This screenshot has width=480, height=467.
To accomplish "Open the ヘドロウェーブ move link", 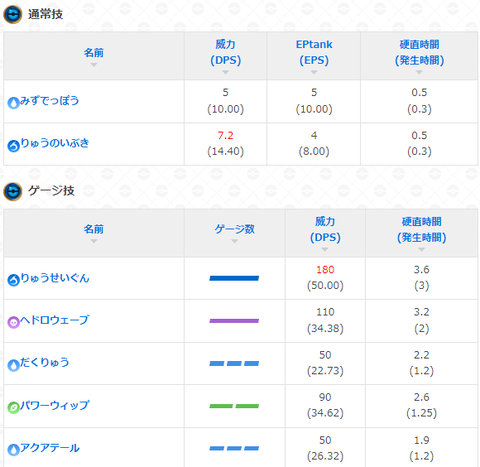I will 55,320.
